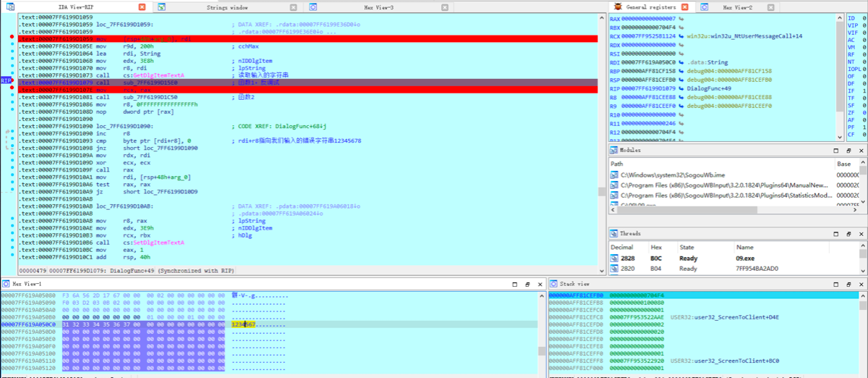Switch to the Hex View-3 tab
This screenshot has width=868, height=378.
[378, 7]
